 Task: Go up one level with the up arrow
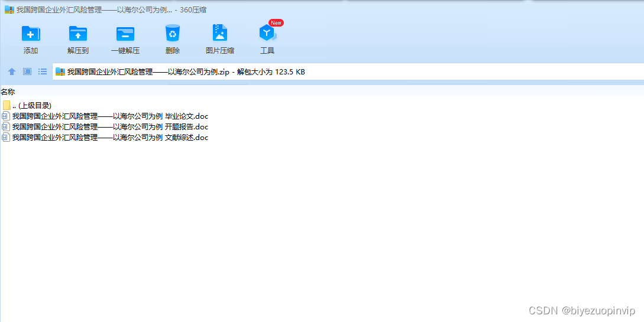coord(12,71)
